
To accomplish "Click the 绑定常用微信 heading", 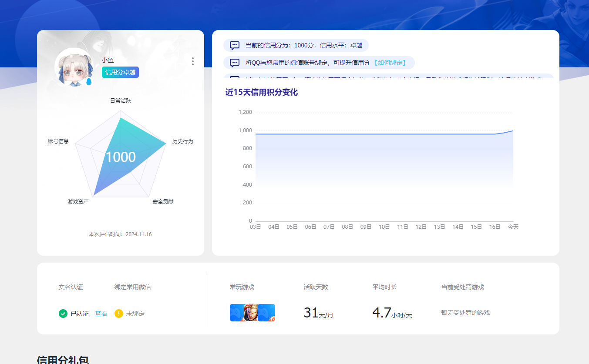I will [133, 287].
